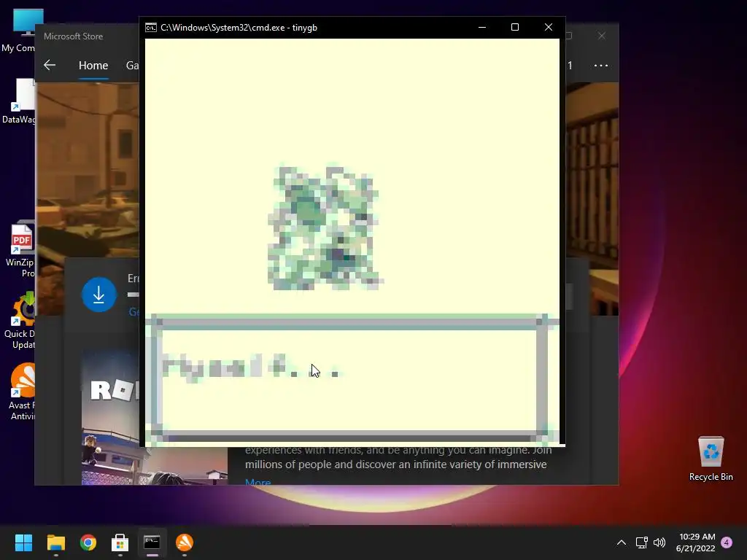Open File Explorer from the taskbar

(x=55, y=542)
